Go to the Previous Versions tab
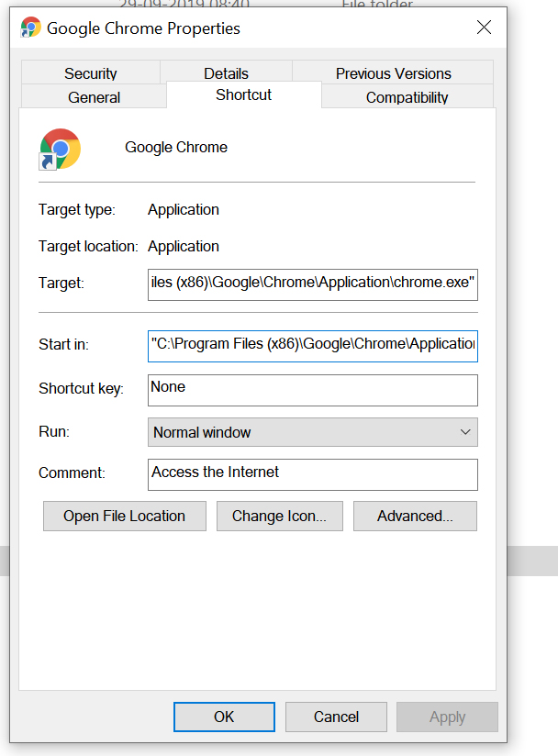The width and height of the screenshot is (558, 756). [393, 73]
